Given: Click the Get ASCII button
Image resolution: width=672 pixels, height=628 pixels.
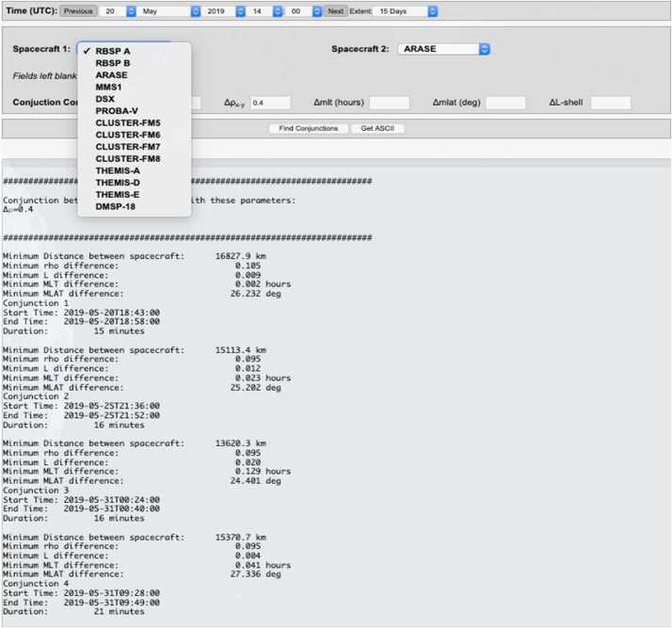Looking at the screenshot, I should (x=377, y=129).
